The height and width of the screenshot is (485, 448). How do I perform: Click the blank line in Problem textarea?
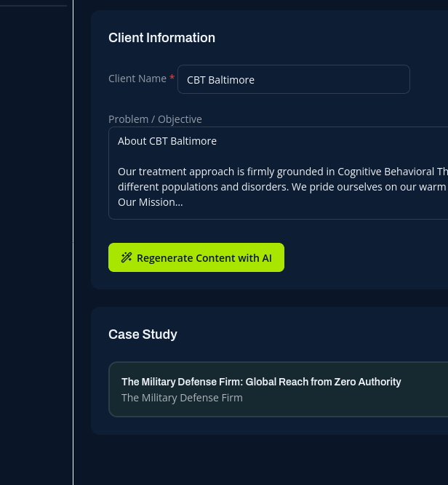pos(276,156)
